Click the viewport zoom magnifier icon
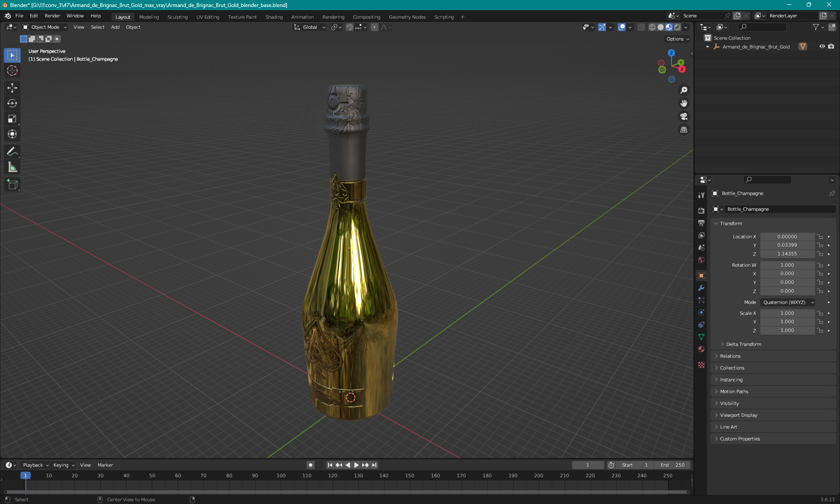The height and width of the screenshot is (504, 840). (683, 90)
